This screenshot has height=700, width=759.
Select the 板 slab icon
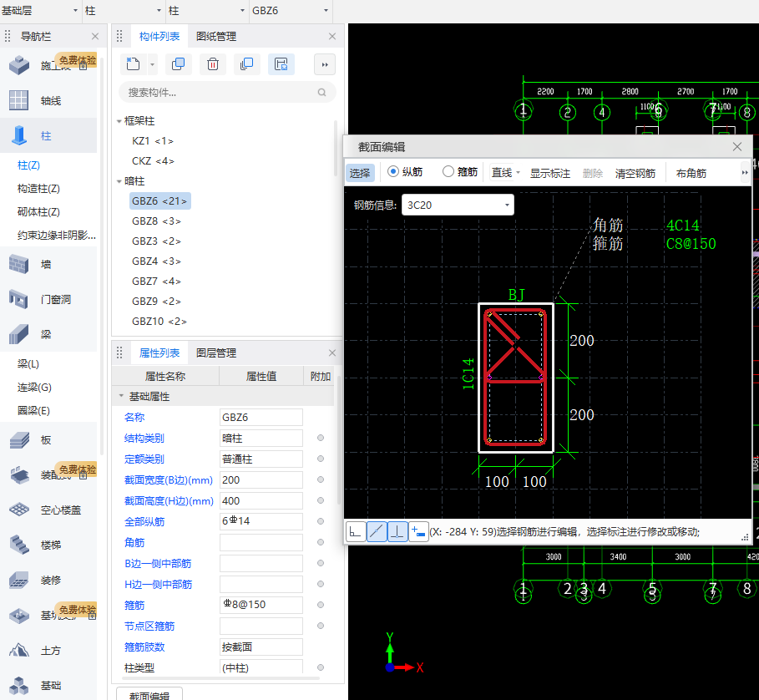point(19,439)
